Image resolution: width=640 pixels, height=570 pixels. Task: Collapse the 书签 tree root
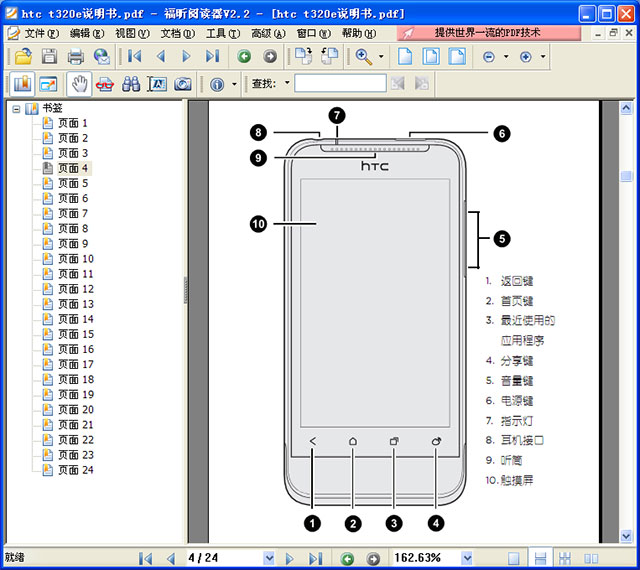coord(16,109)
